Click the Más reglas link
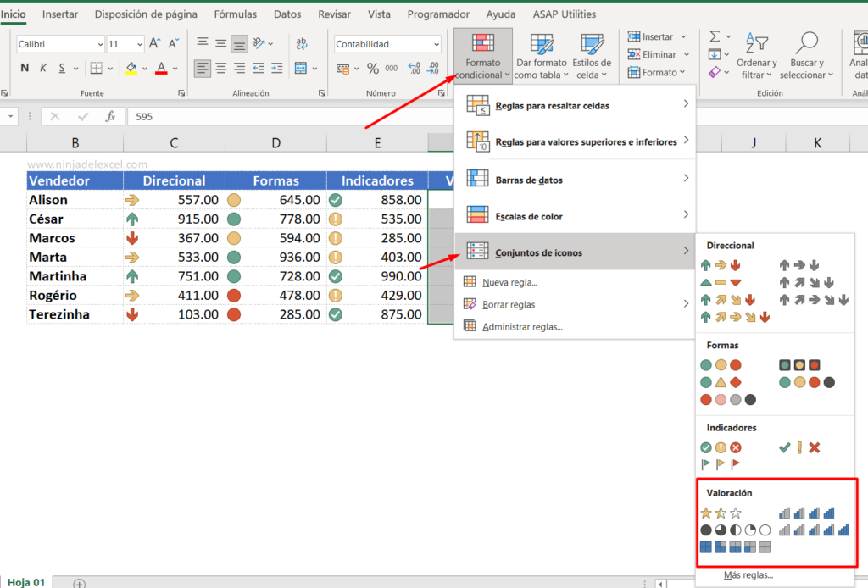This screenshot has height=588, width=868. (x=748, y=574)
